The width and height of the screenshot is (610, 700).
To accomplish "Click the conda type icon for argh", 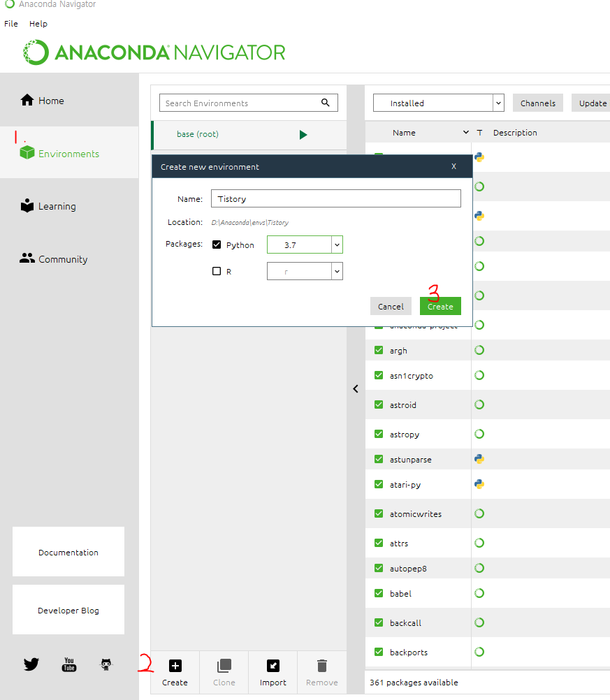I will coord(479,350).
